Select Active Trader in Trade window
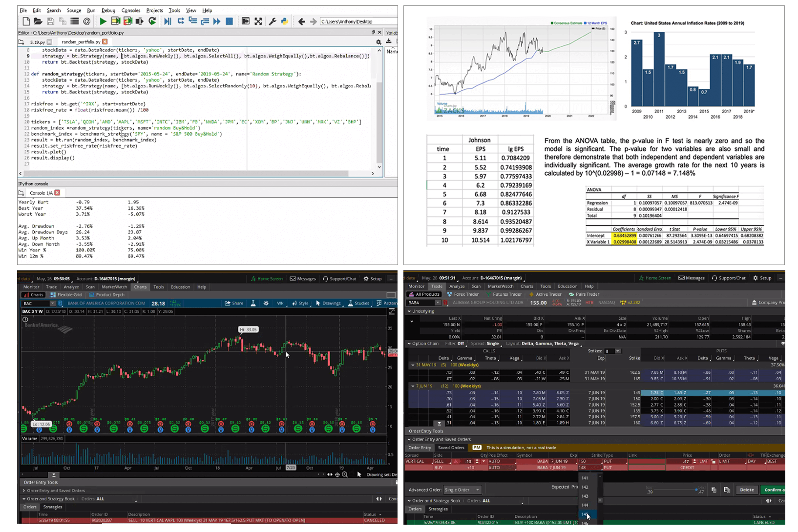Screen dimensions: 798x532 point(545,294)
